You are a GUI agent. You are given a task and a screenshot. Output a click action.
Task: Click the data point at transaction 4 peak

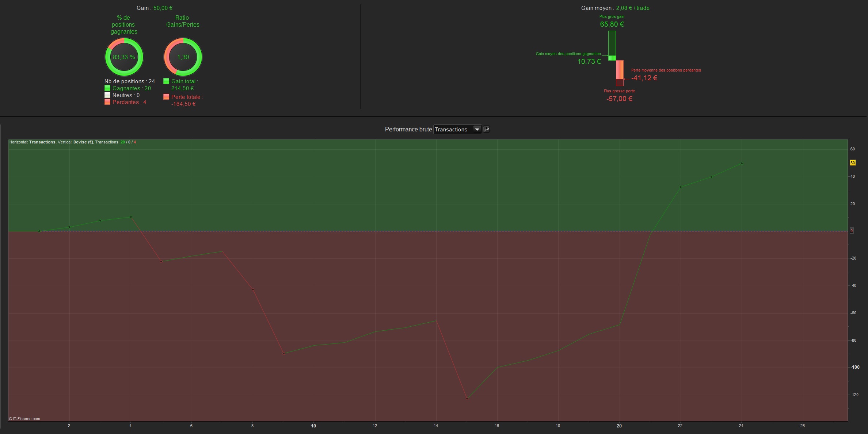click(x=131, y=217)
